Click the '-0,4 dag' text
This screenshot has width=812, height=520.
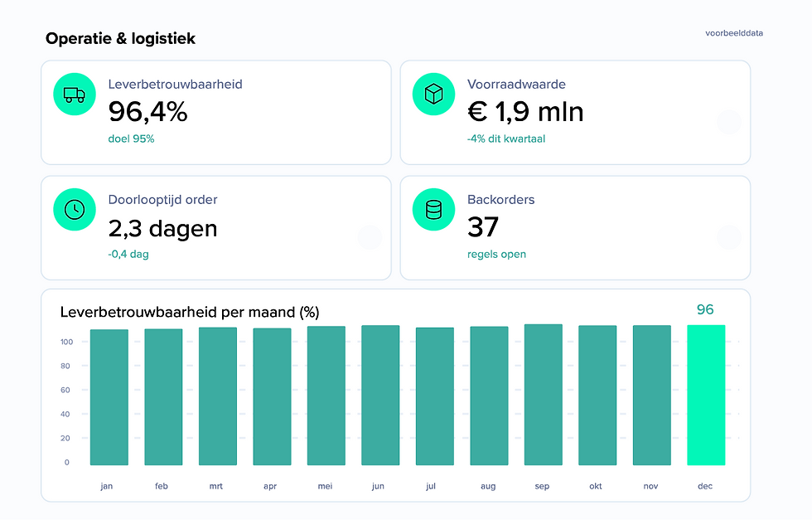[128, 254]
